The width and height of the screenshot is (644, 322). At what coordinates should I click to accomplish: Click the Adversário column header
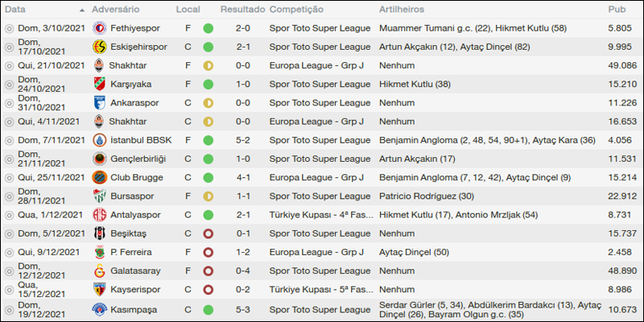pyautogui.click(x=115, y=9)
